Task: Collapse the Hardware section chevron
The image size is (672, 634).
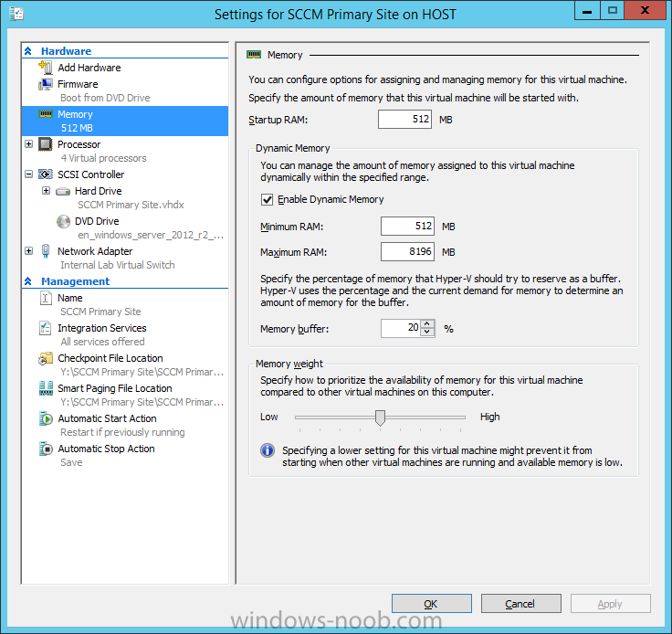Action: pyautogui.click(x=28, y=51)
